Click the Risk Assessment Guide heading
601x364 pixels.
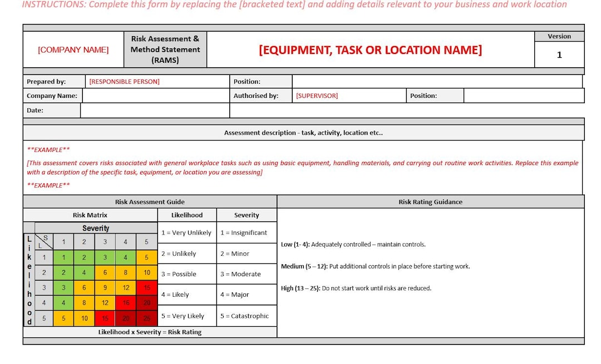[x=150, y=202]
